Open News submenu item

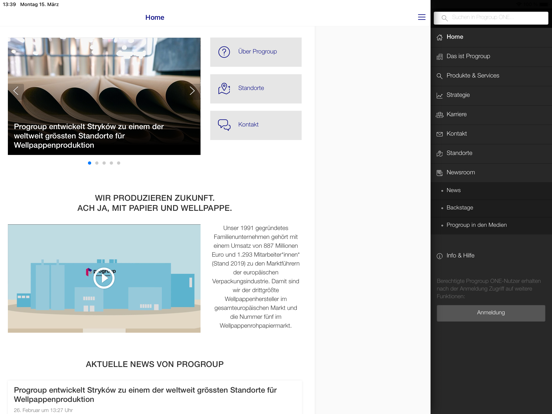tap(491, 190)
